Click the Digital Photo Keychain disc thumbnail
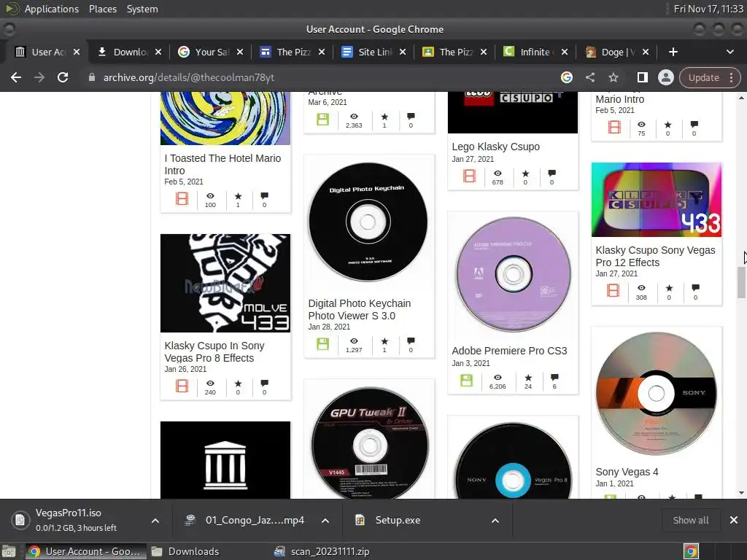The image size is (747, 560). pyautogui.click(x=368, y=222)
